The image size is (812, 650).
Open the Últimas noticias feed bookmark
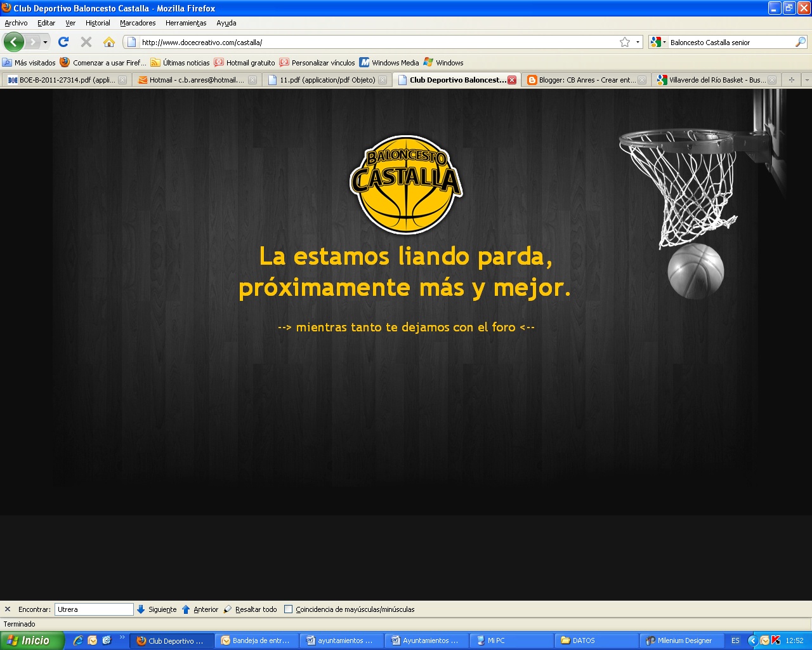[180, 62]
